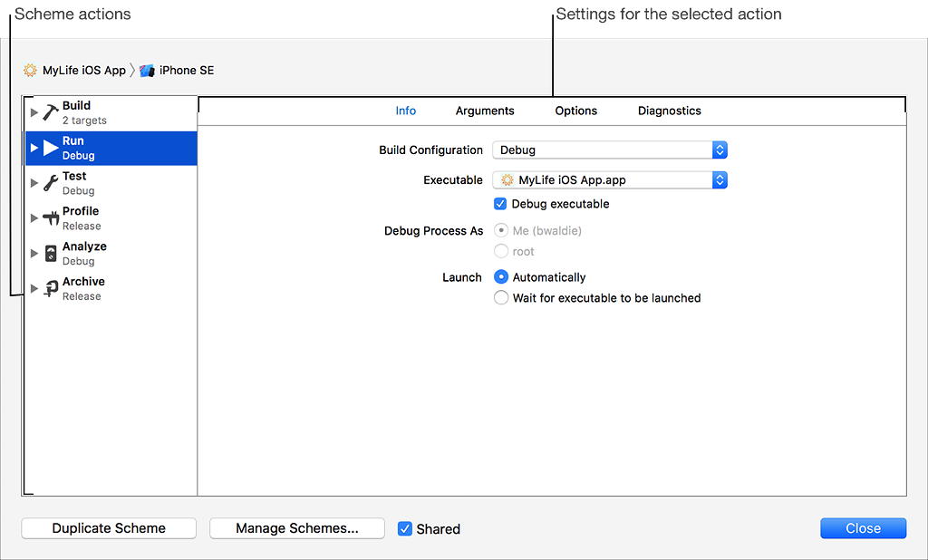Select the Analyze action row label
Viewport: 928px width, 560px height.
[x=84, y=246]
